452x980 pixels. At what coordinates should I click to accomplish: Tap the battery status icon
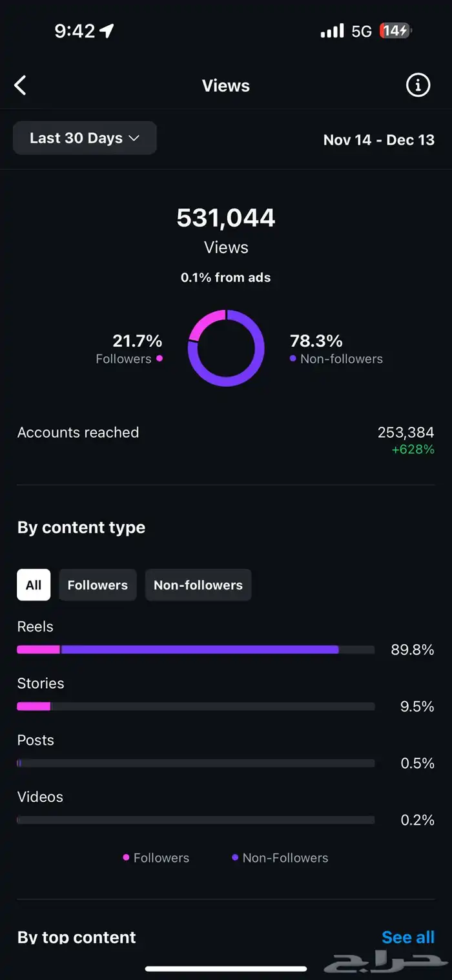point(396,31)
